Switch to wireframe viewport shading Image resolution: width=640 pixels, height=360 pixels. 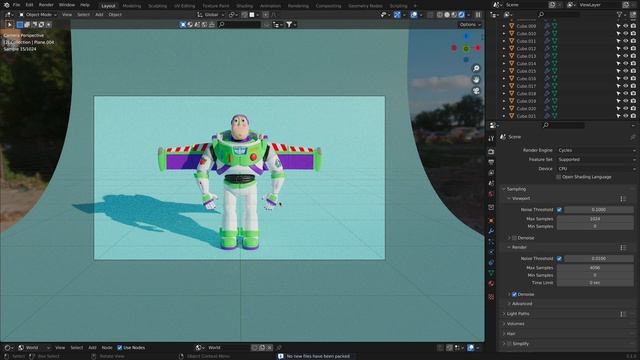(x=440, y=15)
